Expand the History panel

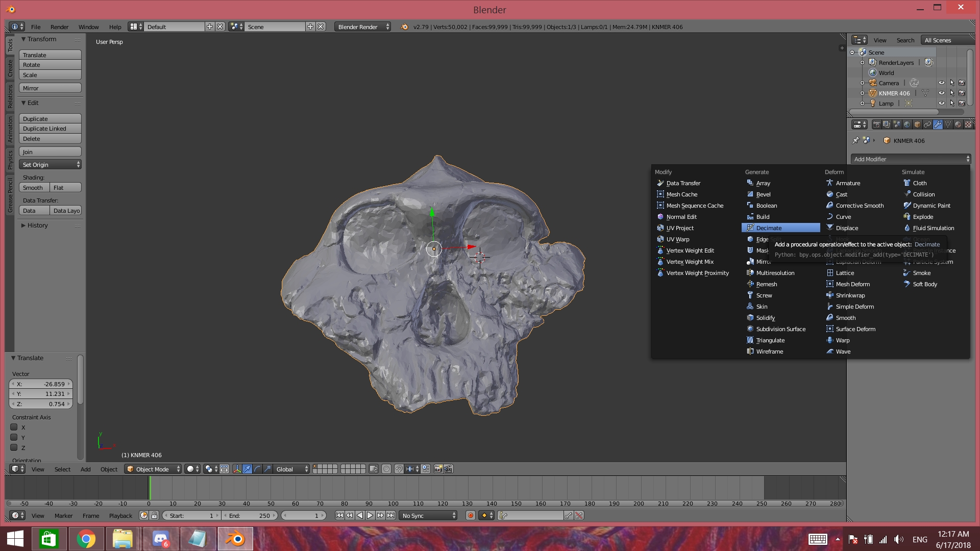(23, 226)
